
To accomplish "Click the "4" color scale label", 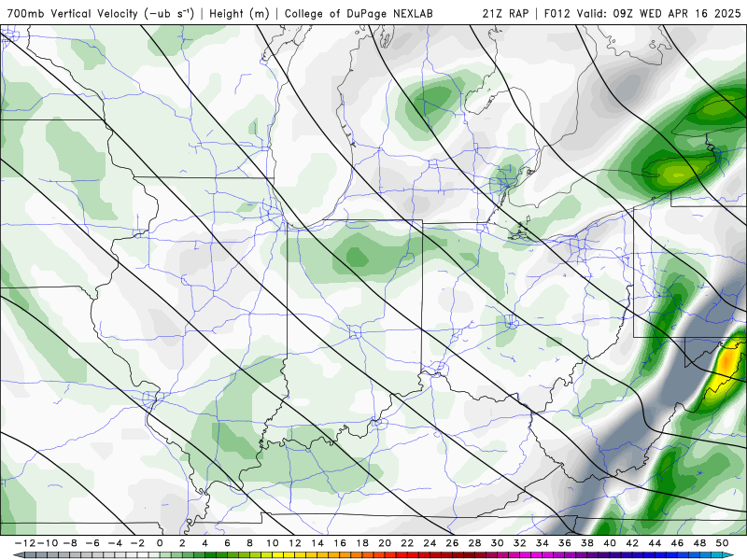I will pyautogui.click(x=204, y=543).
